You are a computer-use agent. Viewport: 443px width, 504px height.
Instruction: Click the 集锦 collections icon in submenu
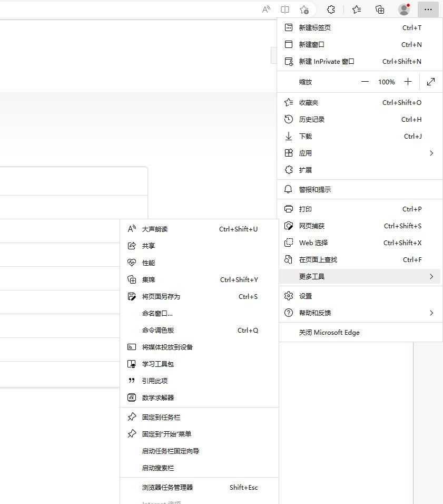[x=132, y=279]
